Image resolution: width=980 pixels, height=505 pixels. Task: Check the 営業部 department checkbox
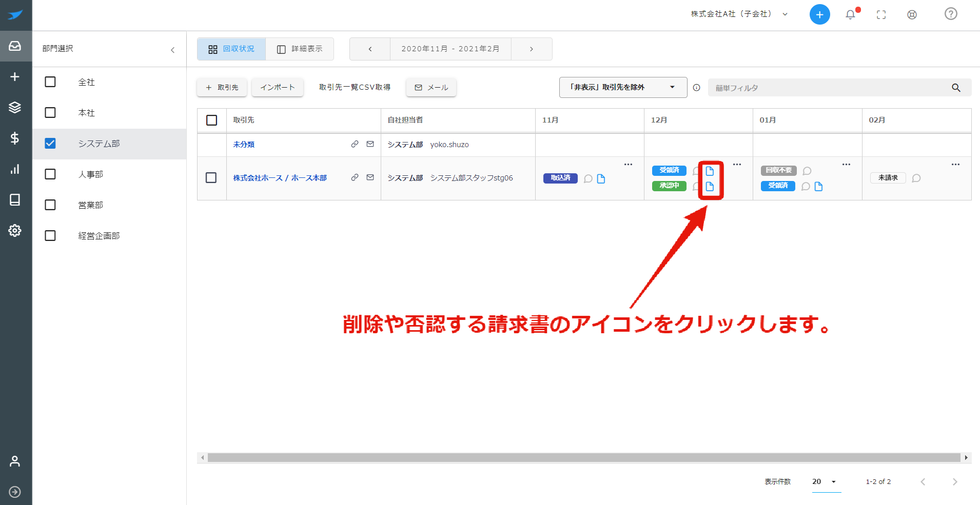tap(50, 205)
